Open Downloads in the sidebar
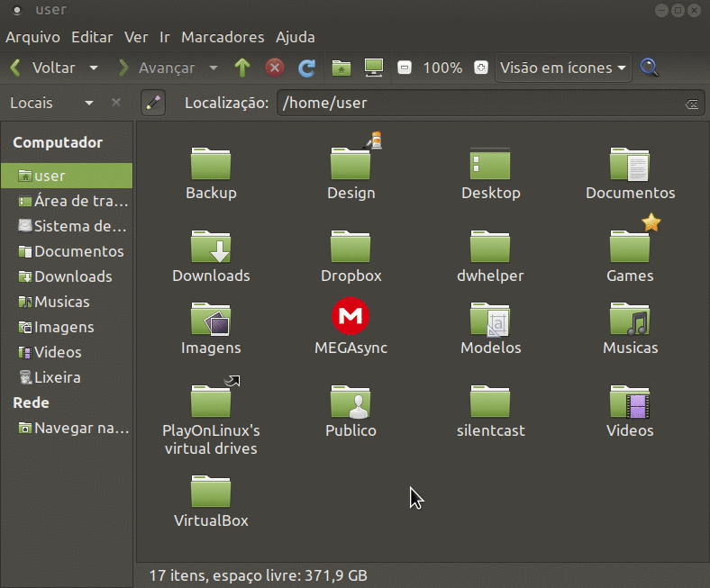This screenshot has height=588, width=710. 67,276
